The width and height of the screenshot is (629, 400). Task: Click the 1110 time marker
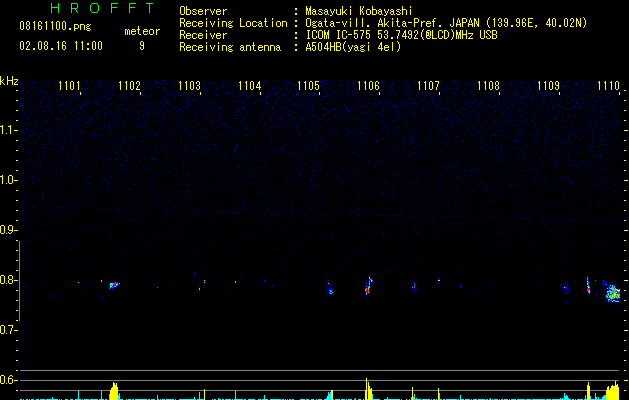pos(608,86)
